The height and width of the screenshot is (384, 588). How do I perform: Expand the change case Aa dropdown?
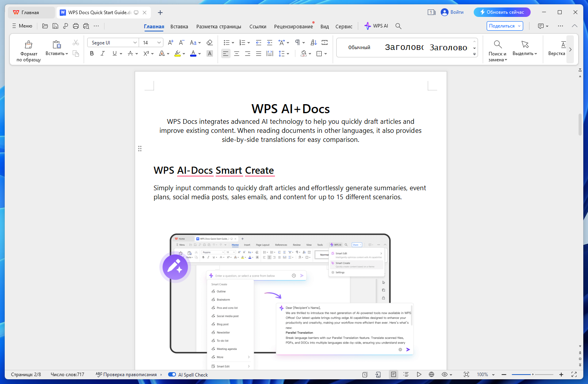point(200,43)
